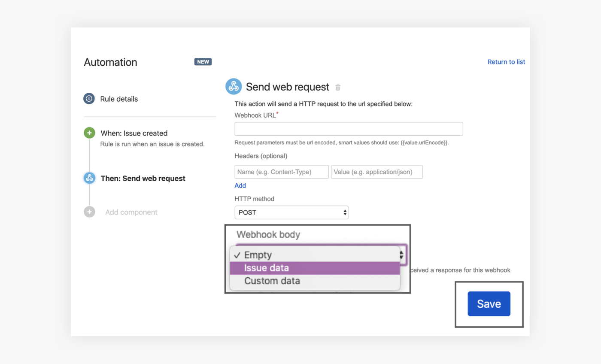Image resolution: width=601 pixels, height=364 pixels.
Task: Click the Rule details info icon
Action: (x=89, y=99)
